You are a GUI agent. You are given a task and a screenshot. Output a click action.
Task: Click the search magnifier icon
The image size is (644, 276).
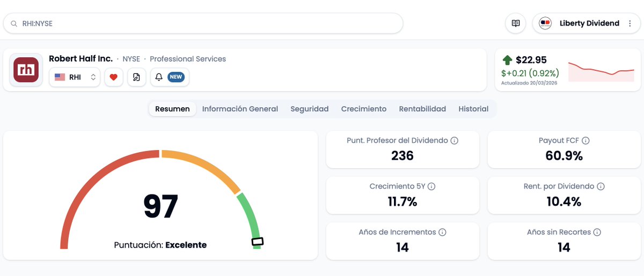click(x=14, y=24)
